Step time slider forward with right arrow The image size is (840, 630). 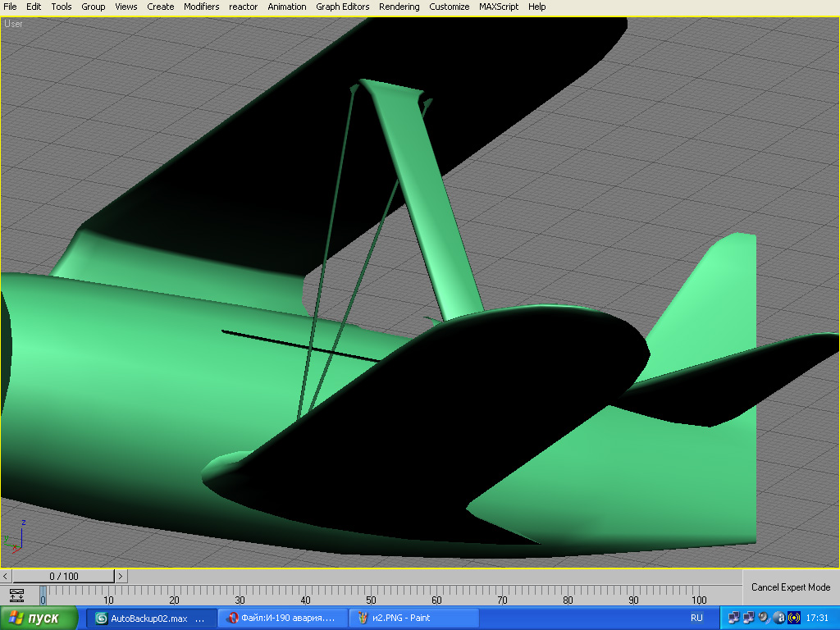[x=121, y=576]
